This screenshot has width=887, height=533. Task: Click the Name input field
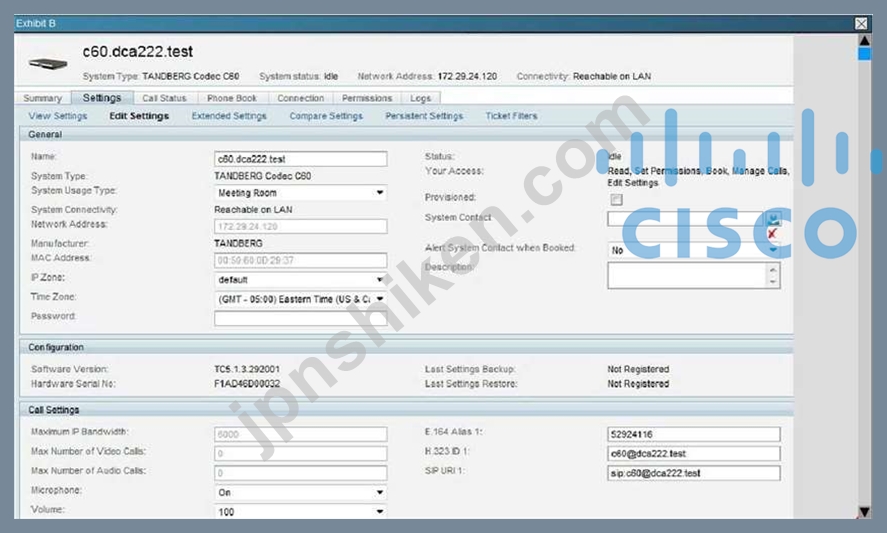coord(300,158)
